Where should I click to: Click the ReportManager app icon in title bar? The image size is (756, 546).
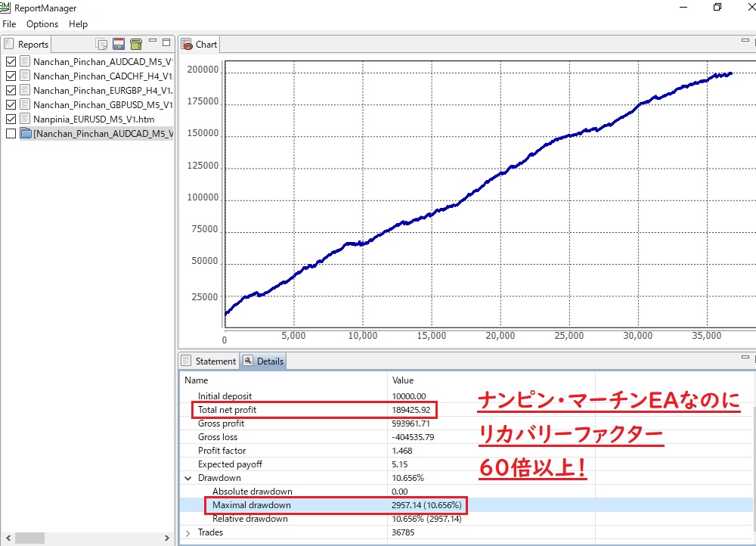[x=5, y=8]
